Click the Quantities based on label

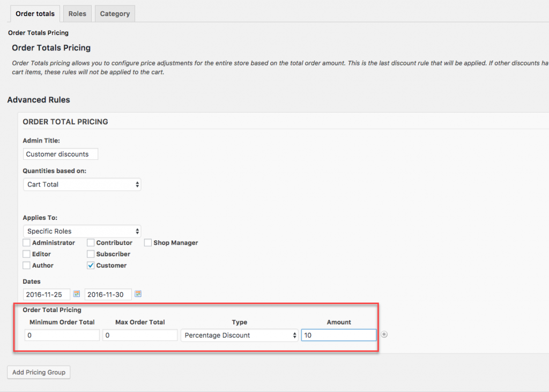tap(54, 171)
